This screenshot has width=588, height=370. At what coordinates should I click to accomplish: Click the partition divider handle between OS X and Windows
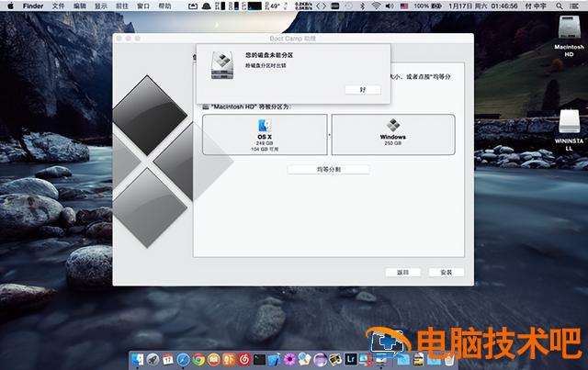pos(330,135)
